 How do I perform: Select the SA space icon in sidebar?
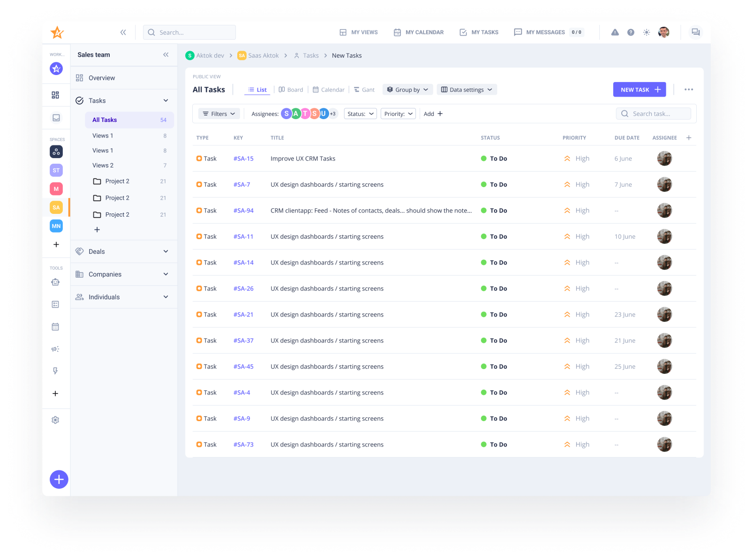click(56, 207)
